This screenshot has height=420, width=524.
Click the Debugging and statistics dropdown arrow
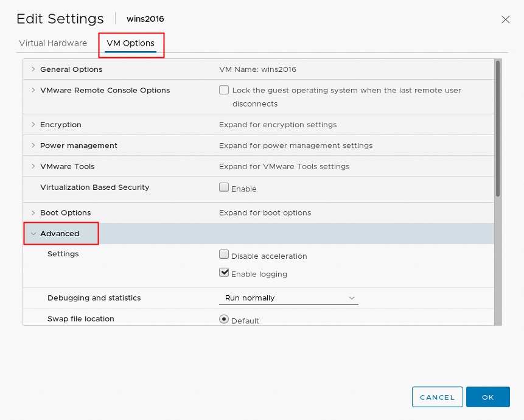pos(352,298)
